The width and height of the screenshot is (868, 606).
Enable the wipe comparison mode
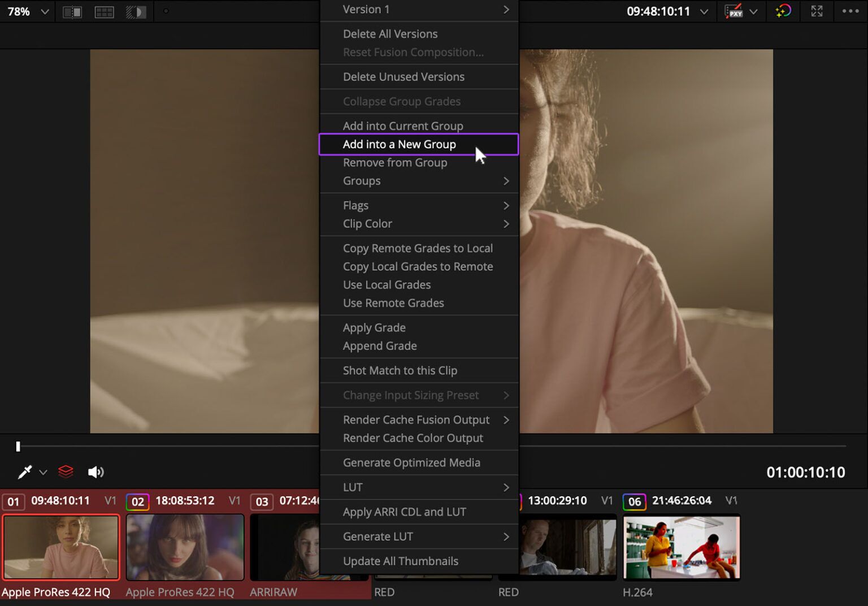pyautogui.click(x=136, y=11)
